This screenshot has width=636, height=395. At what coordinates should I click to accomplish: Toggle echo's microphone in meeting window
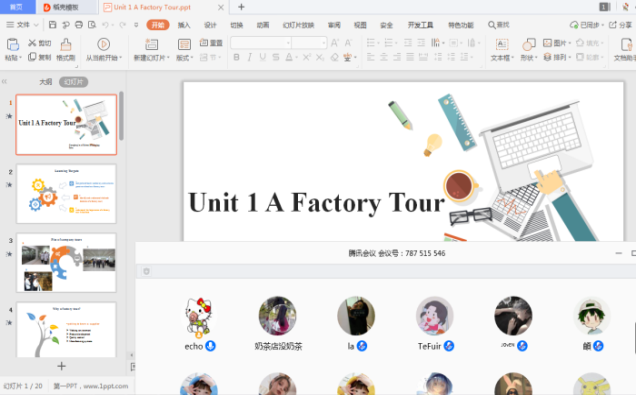(x=210, y=346)
